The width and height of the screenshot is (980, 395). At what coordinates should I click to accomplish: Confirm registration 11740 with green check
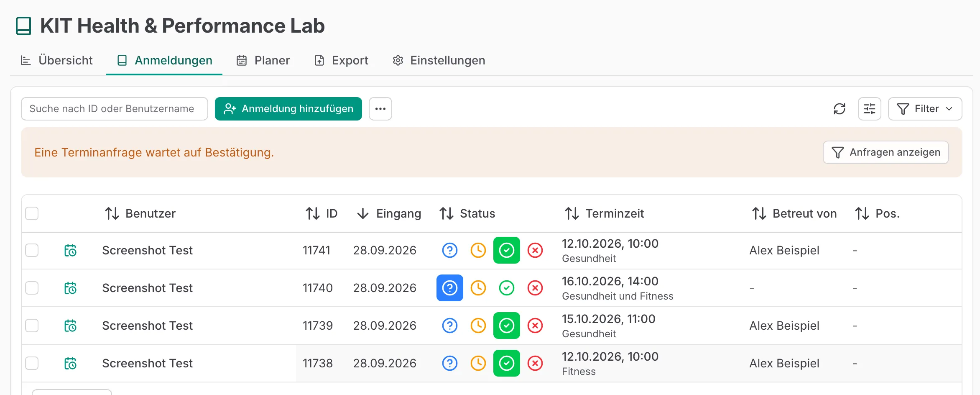[507, 288]
